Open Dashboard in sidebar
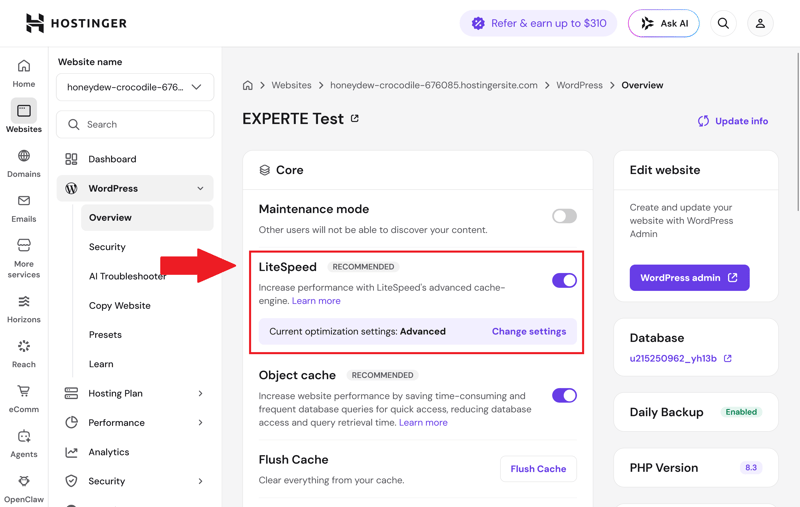 coord(112,159)
